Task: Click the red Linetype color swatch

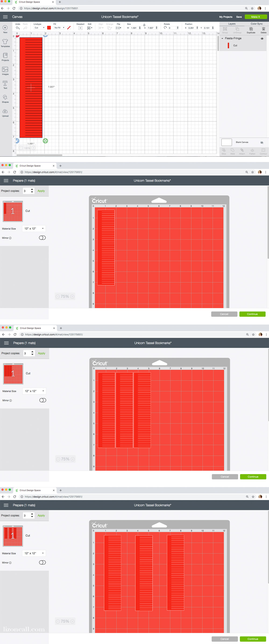Action: 49,28
